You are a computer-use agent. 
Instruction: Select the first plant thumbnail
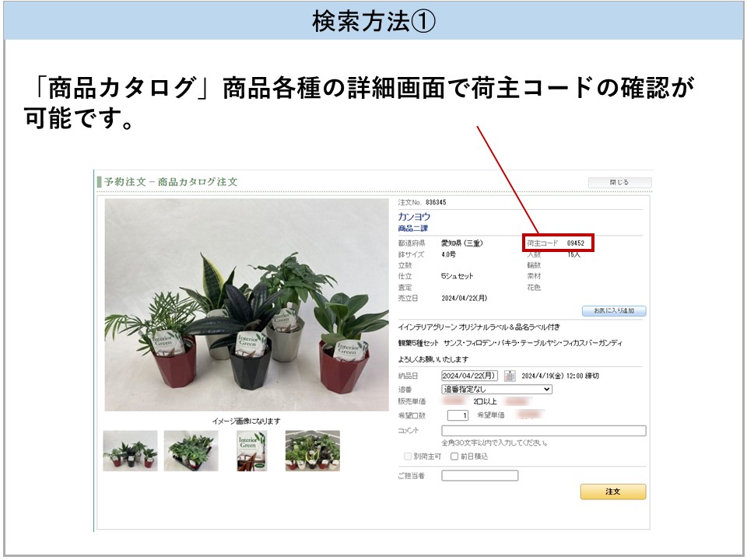[130, 451]
